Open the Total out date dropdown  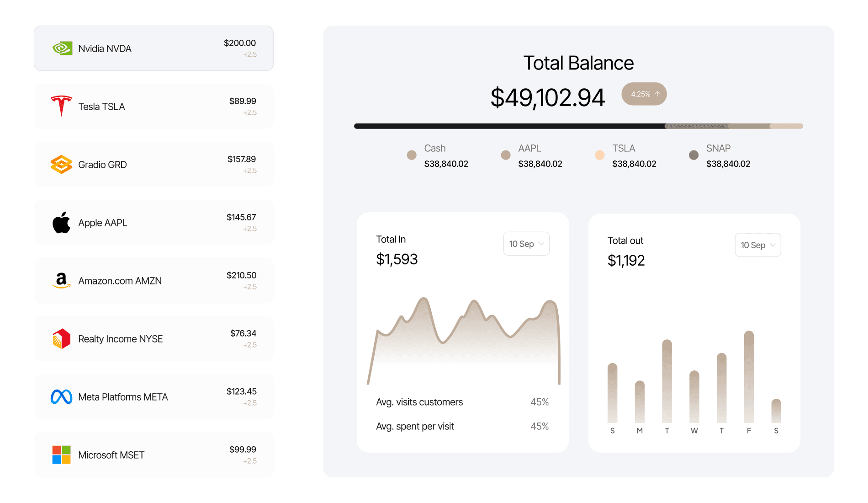coord(758,245)
